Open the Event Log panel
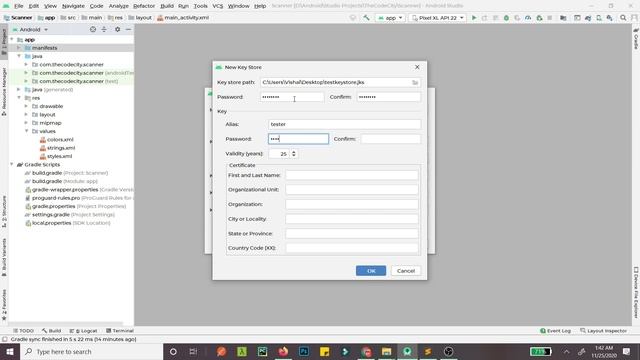This screenshot has height=360, width=640. point(555,331)
